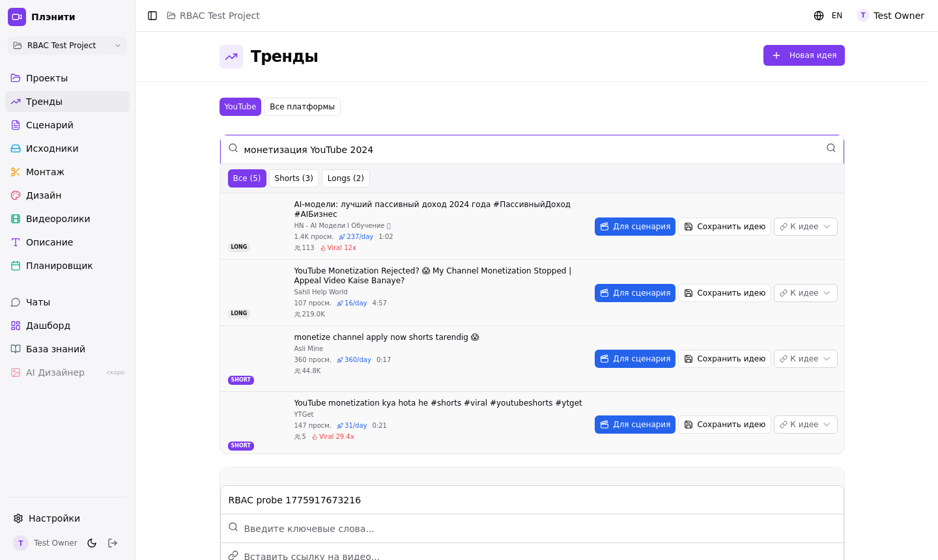Click Сохранить идею for Asli Mine video
The height and width of the screenshot is (560, 938).
[724, 359]
